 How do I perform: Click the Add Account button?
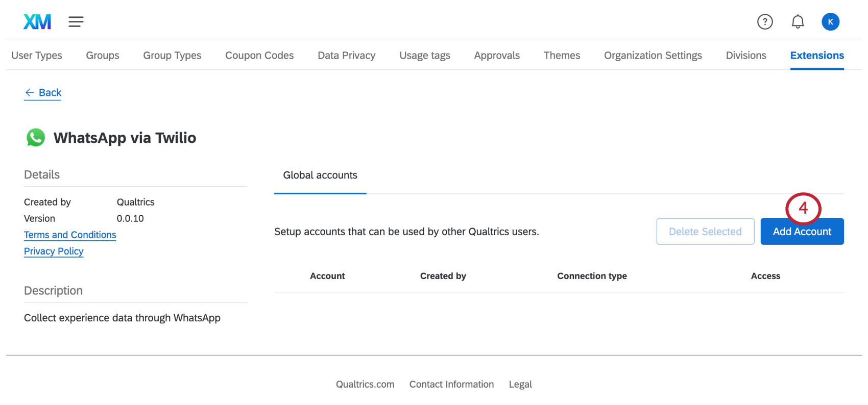point(802,232)
